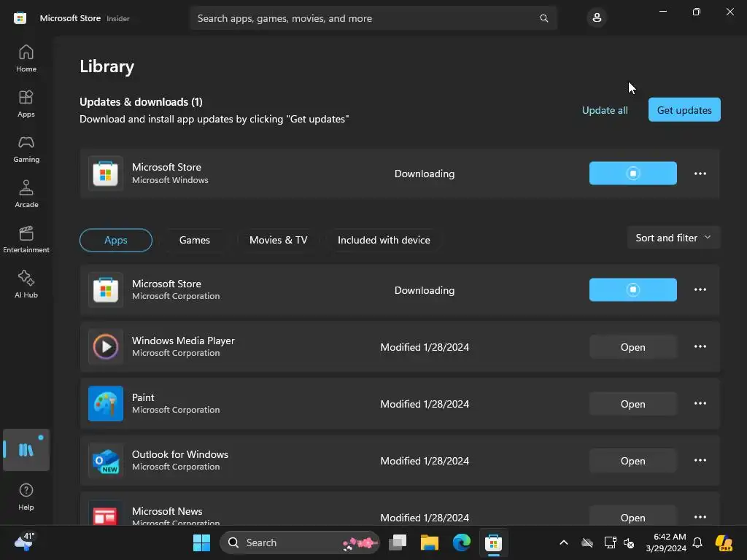
Task: Open more options for Microsoft Windows Store update
Action: coord(700,174)
